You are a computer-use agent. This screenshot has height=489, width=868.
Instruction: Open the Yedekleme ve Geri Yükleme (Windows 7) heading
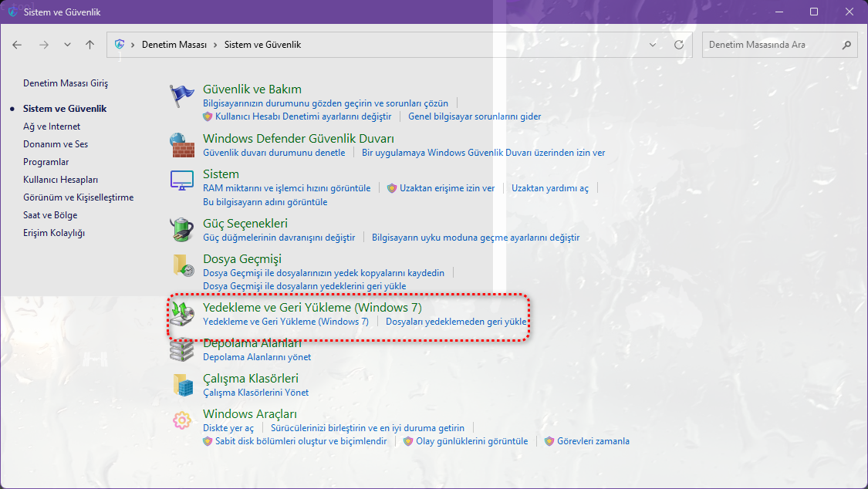312,308
